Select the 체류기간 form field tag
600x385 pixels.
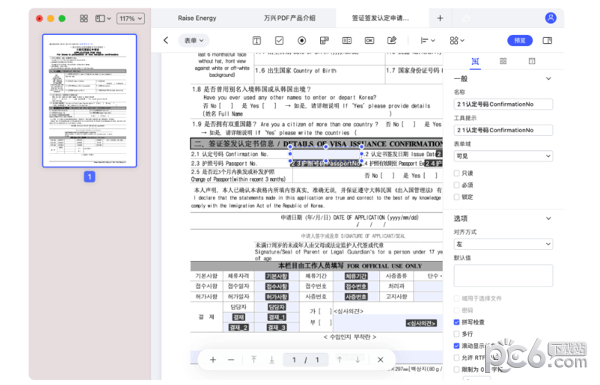pyautogui.click(x=356, y=276)
